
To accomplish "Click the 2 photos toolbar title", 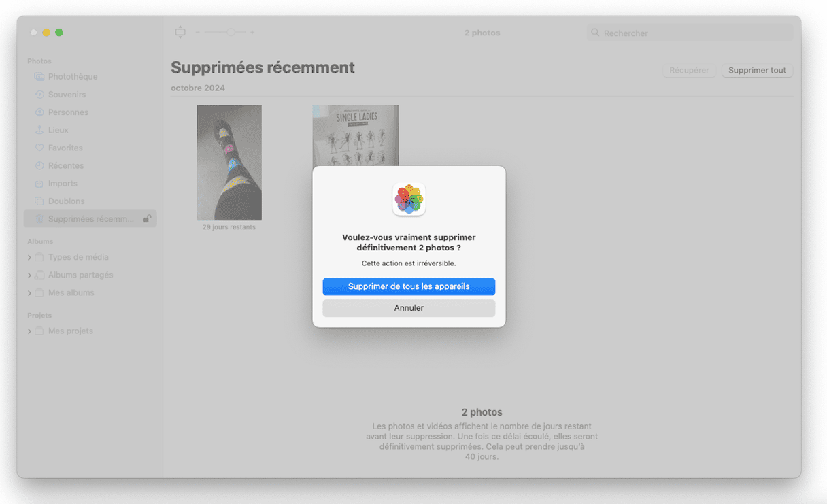I will tap(482, 33).
